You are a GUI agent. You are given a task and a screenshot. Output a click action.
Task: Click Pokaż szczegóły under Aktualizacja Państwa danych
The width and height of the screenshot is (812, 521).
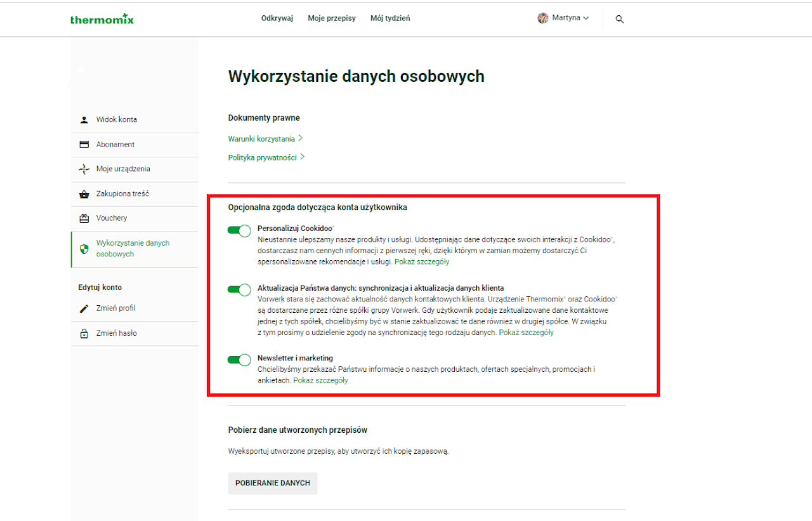tap(526, 333)
